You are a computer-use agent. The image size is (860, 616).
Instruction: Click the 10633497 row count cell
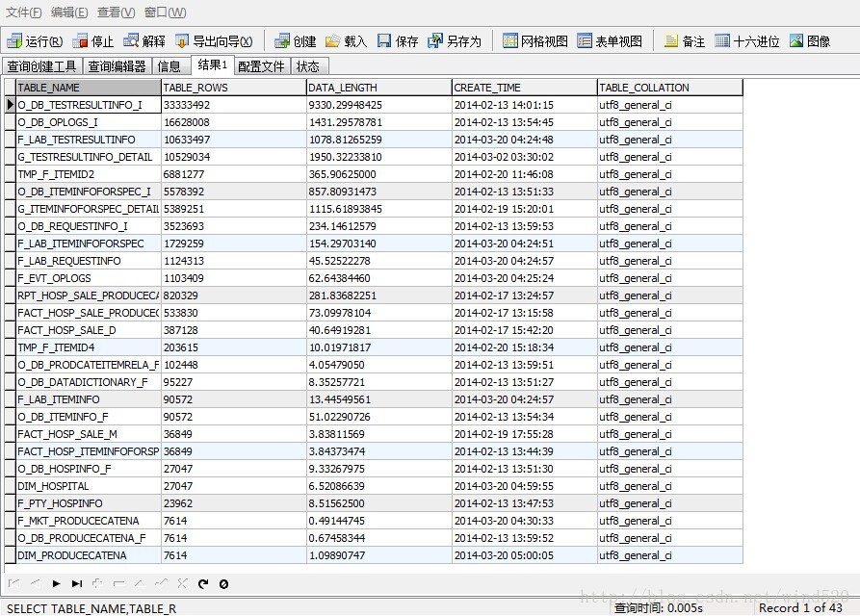(234, 140)
